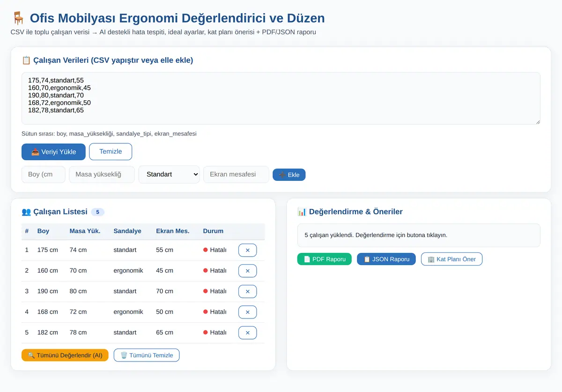562x392 pixels.
Task: Remove employee row 5 with 182 cm
Action: pyautogui.click(x=248, y=333)
